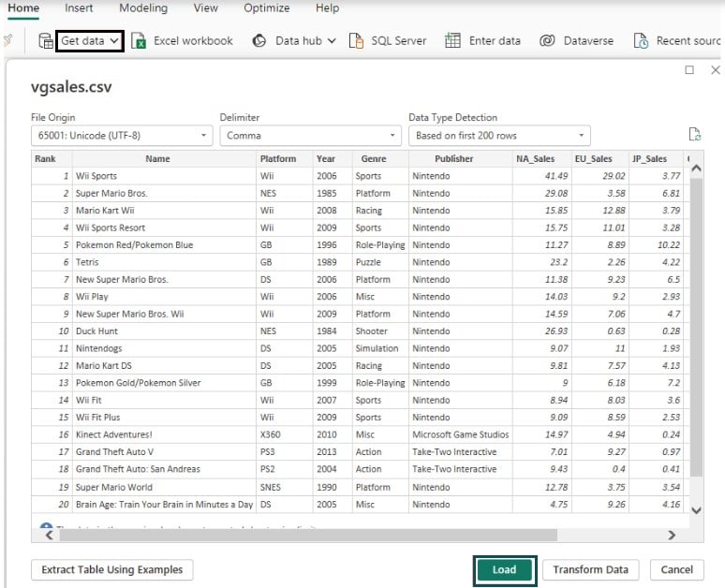
Task: Click the Dataverse icon
Action: coord(547,40)
